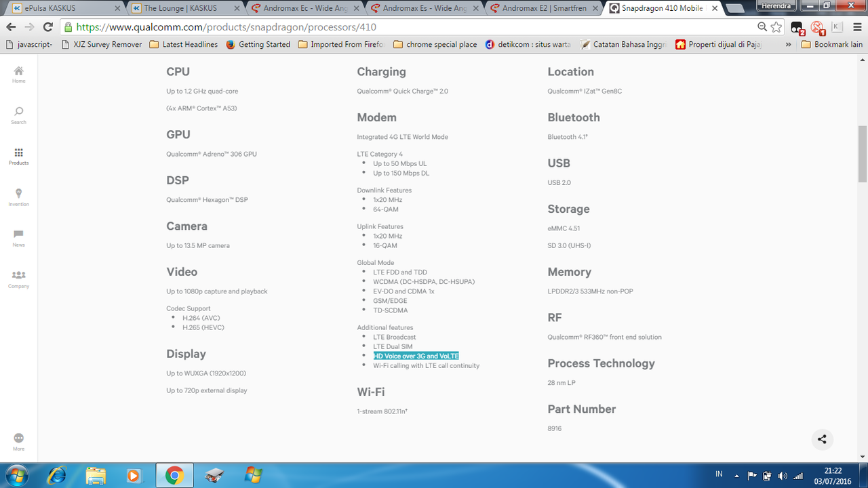Click the Bluetooth 4.1 specification text
This screenshot has height=488, width=868.
point(568,137)
